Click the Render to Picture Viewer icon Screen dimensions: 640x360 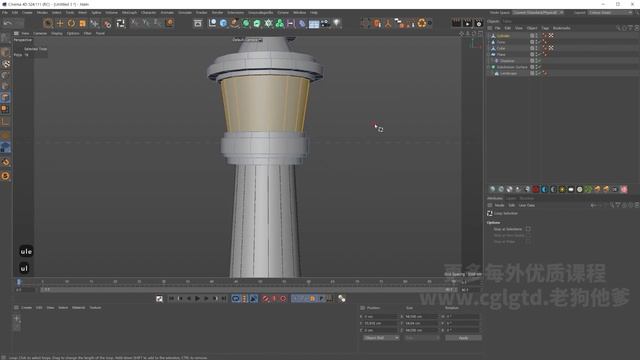coord(467,23)
